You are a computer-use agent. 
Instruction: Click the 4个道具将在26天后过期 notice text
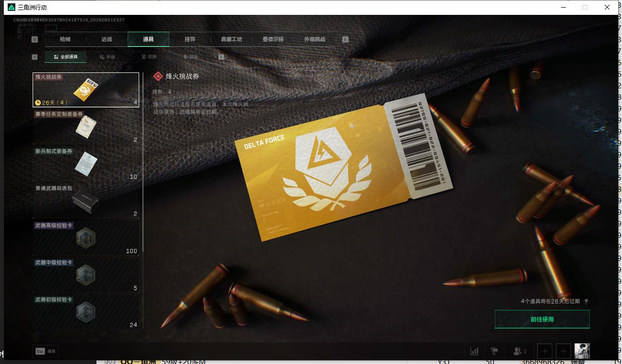tap(550, 302)
